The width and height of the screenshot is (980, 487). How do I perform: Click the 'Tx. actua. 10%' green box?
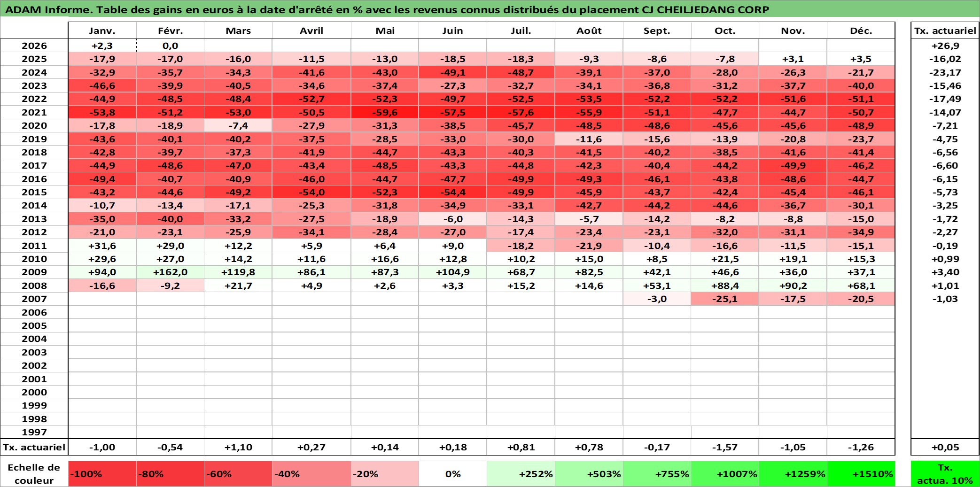click(x=945, y=474)
